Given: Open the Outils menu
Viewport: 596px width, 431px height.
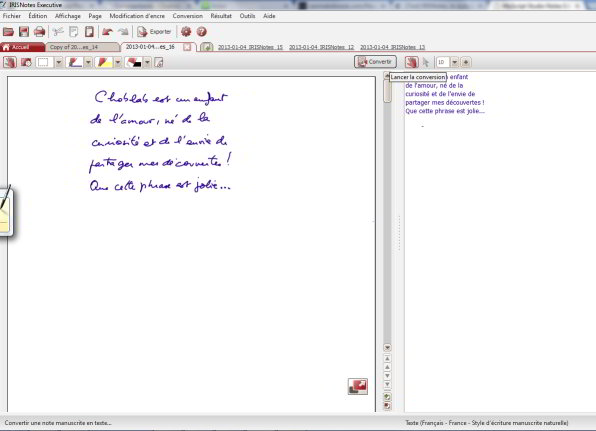Looking at the screenshot, I should click(x=247, y=16).
